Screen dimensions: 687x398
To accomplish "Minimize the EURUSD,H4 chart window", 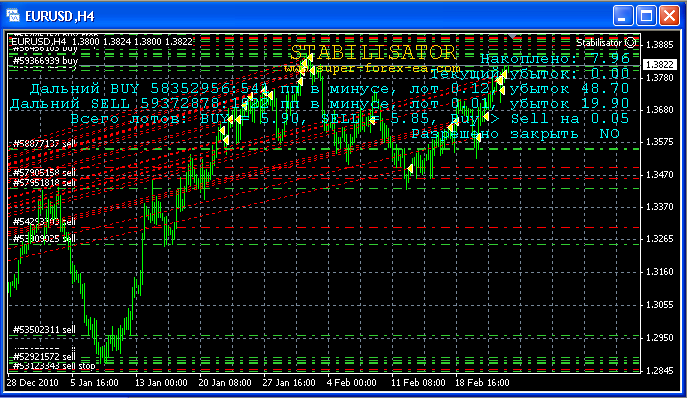I will (623, 16).
